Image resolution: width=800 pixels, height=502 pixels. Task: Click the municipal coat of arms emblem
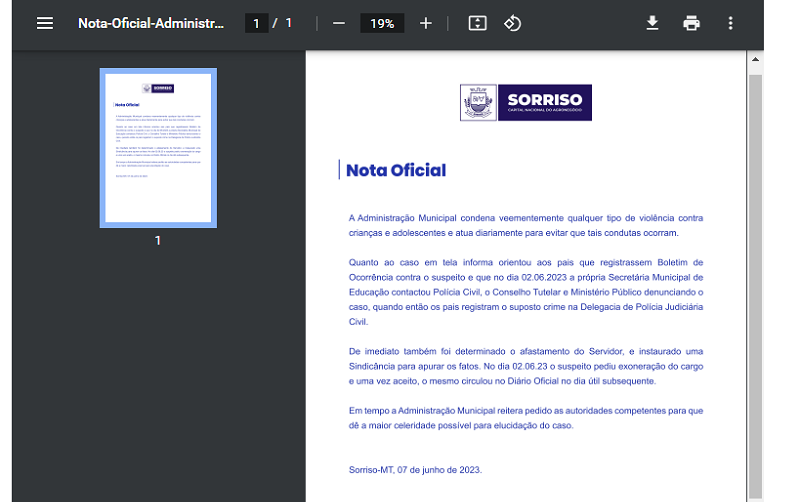[478, 103]
